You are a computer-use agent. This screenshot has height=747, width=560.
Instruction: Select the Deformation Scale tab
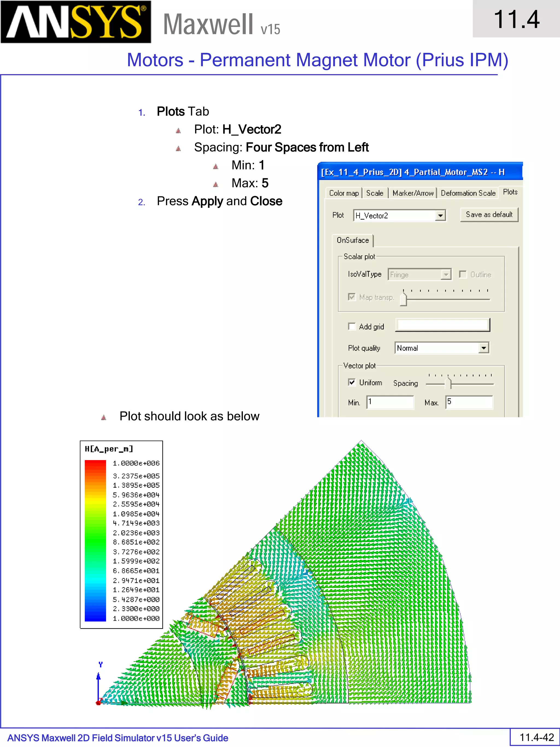click(468, 193)
